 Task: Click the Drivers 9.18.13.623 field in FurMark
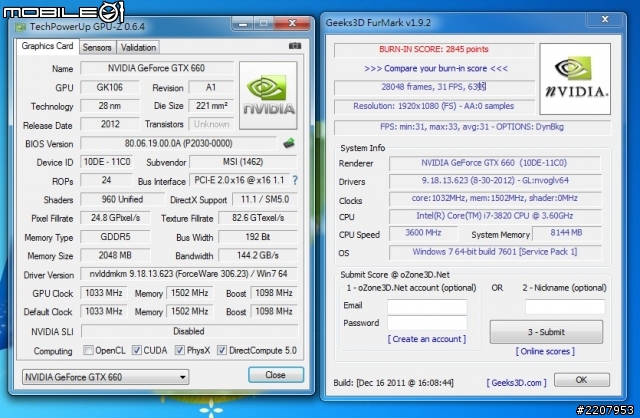495,180
